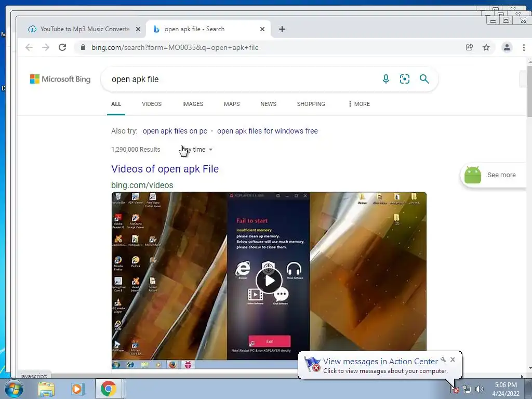Reload the Bing search page
This screenshot has width=532, height=399.
[62, 47]
